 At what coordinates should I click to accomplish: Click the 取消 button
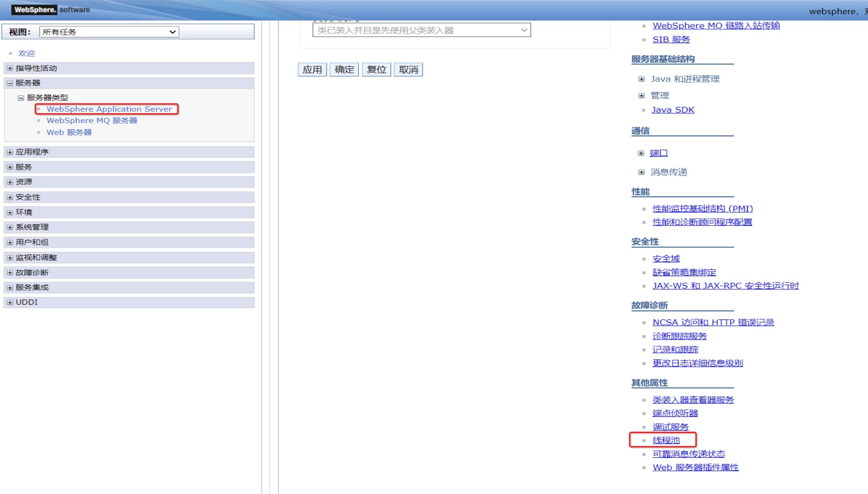(x=408, y=70)
